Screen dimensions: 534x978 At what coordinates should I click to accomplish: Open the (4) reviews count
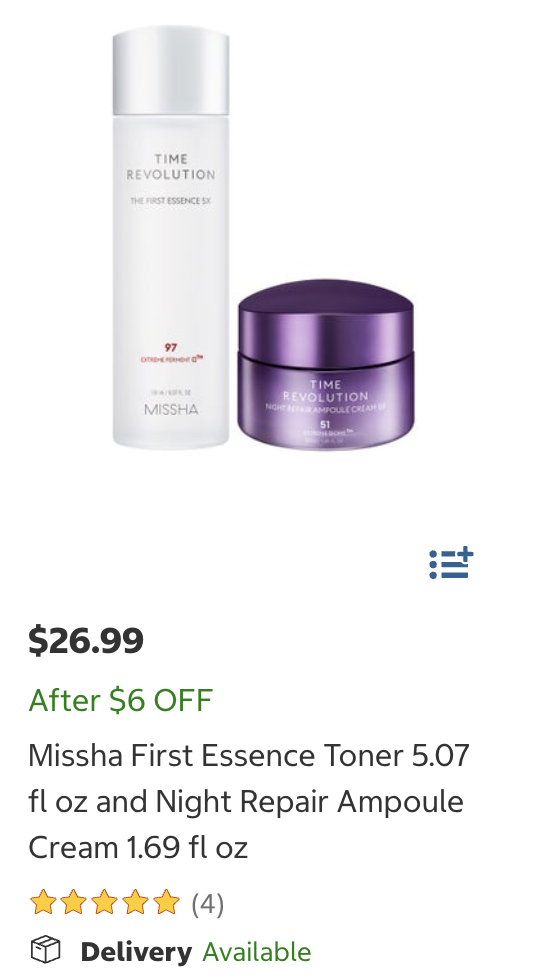tap(207, 904)
